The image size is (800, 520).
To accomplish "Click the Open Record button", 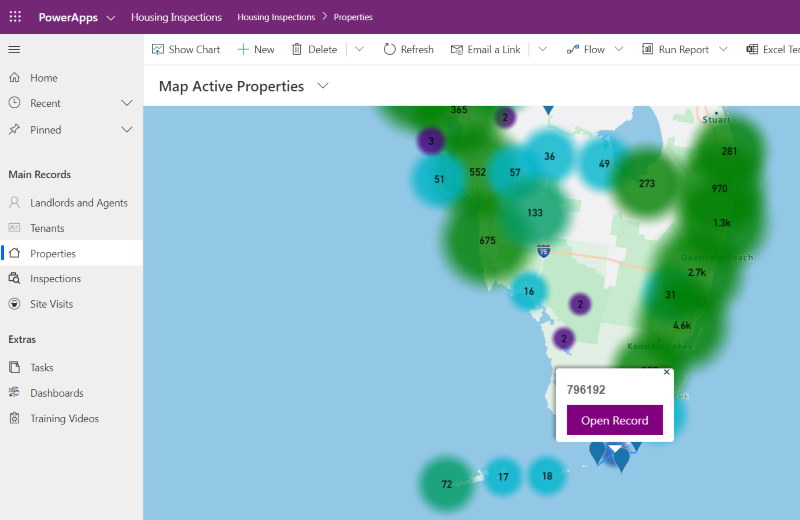I will [x=615, y=420].
